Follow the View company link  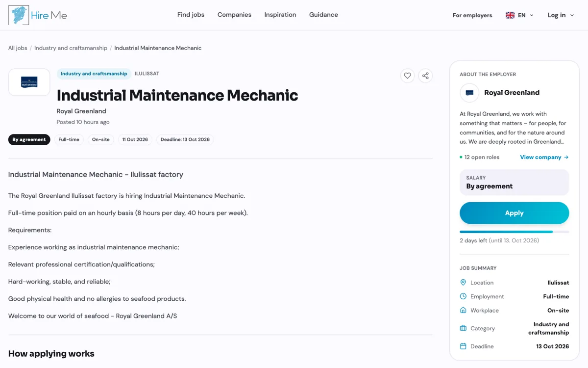click(544, 157)
